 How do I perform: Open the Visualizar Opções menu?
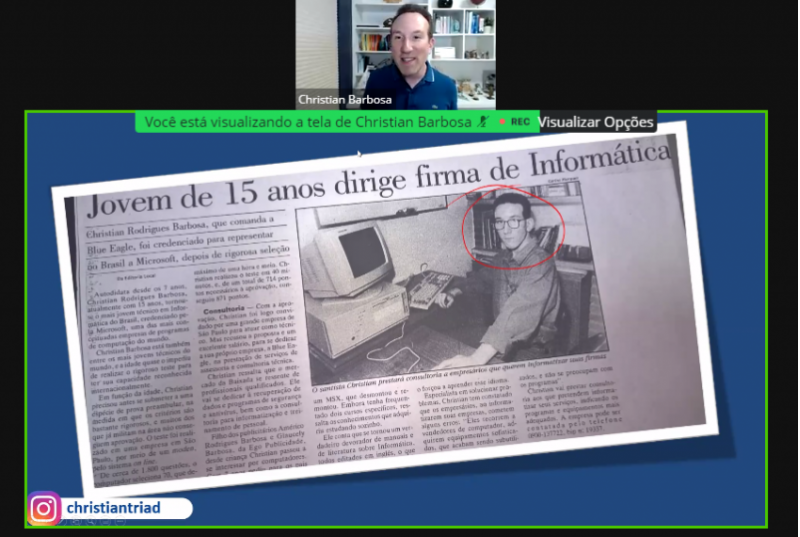tap(597, 122)
